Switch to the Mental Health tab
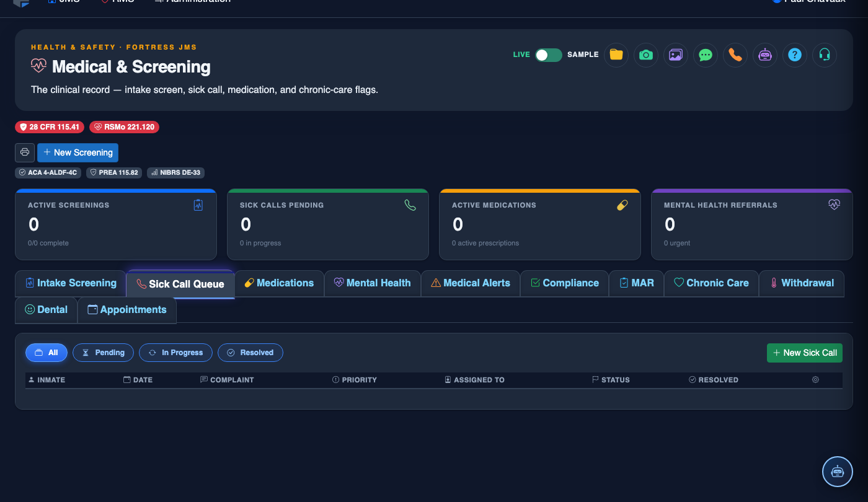This screenshot has height=502, width=868. point(373,283)
